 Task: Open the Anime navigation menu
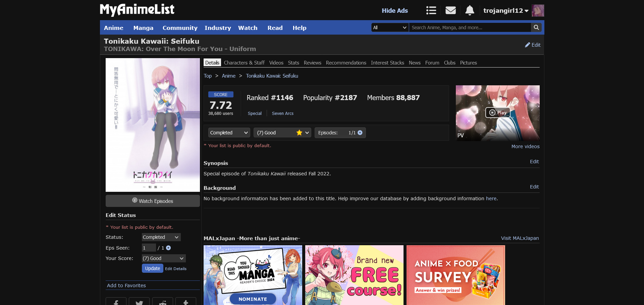(x=113, y=28)
